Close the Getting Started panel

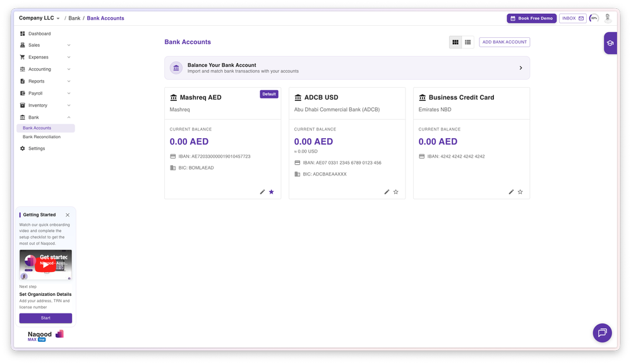pyautogui.click(x=68, y=215)
